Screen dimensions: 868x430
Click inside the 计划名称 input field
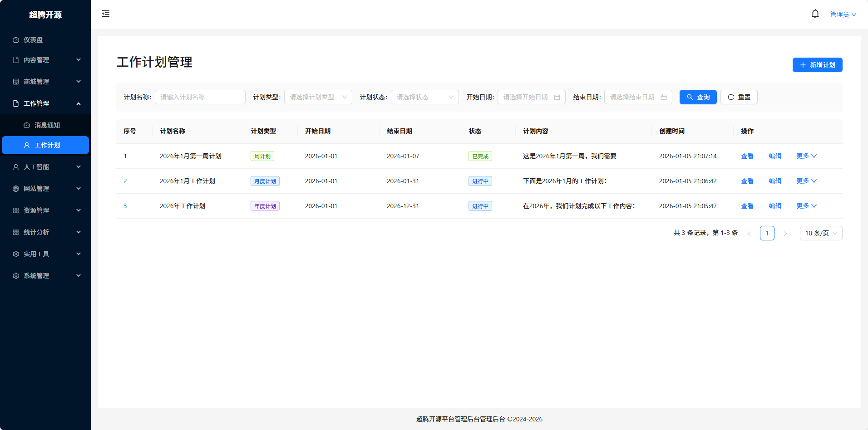pos(200,97)
